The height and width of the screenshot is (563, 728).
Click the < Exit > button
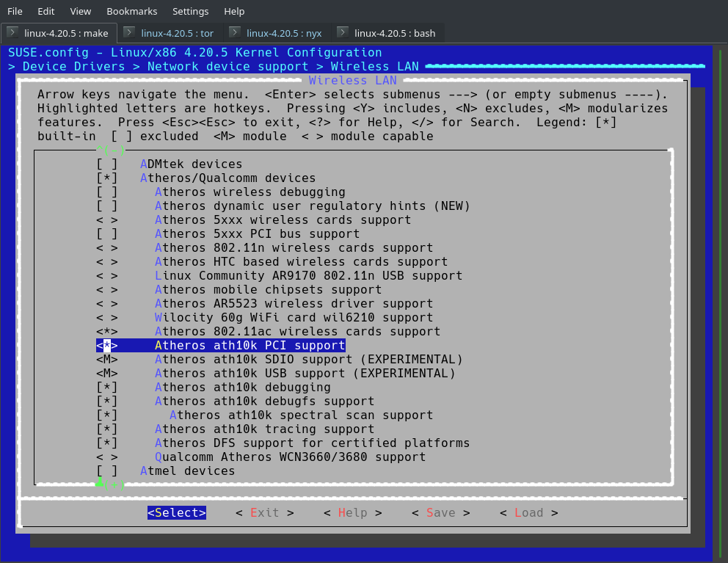265,513
